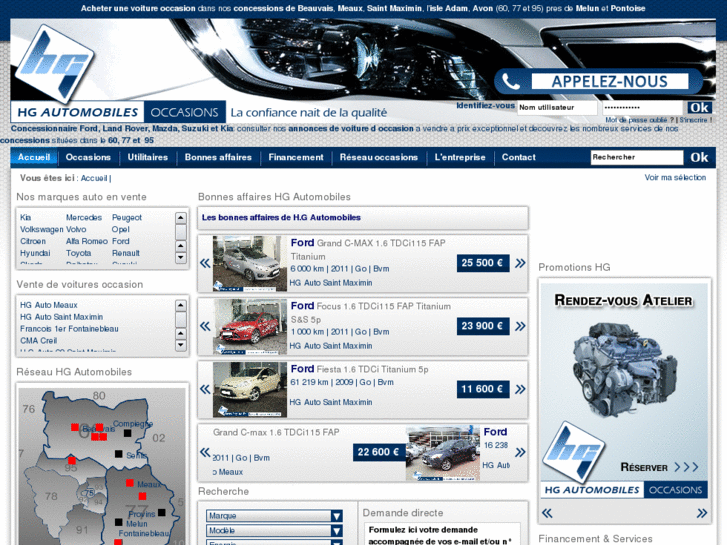Click next arrow on 22 600 € row

pyautogui.click(x=520, y=452)
